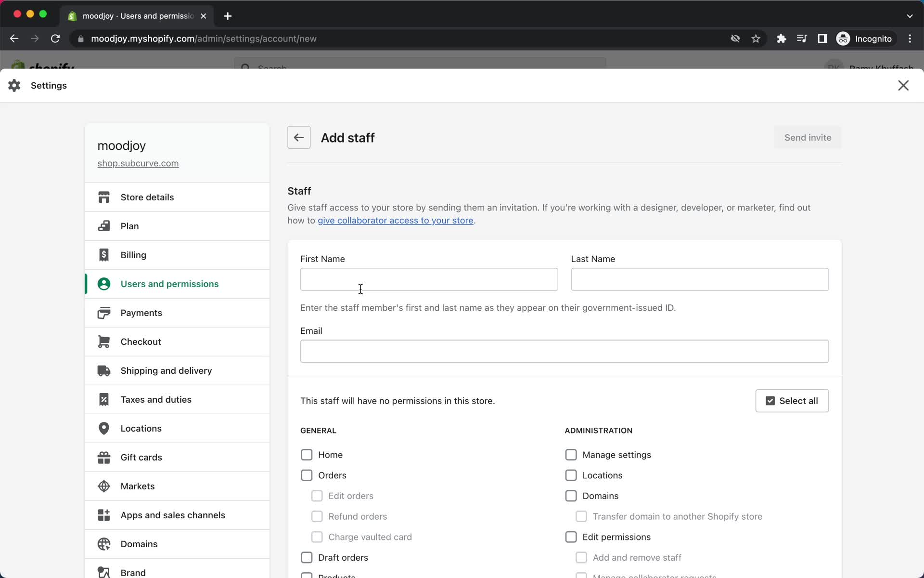Open a new browser tab
The height and width of the screenshot is (578, 924).
coord(228,16)
